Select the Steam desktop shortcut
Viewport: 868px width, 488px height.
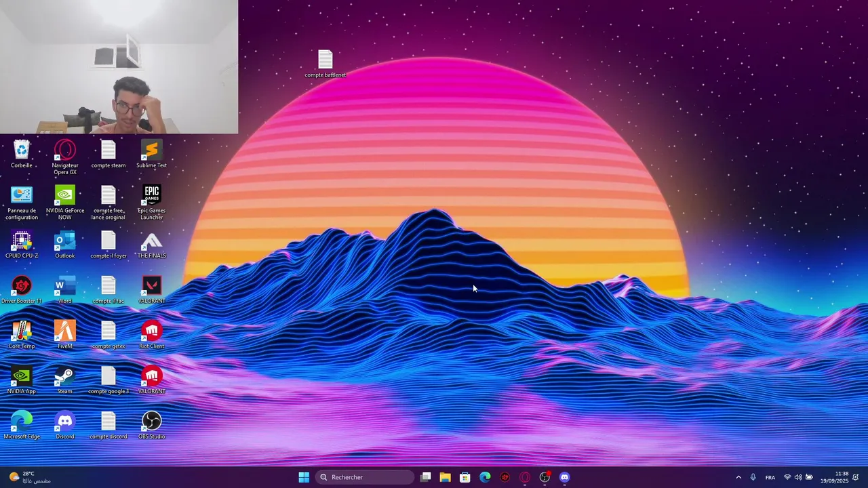pos(65,381)
